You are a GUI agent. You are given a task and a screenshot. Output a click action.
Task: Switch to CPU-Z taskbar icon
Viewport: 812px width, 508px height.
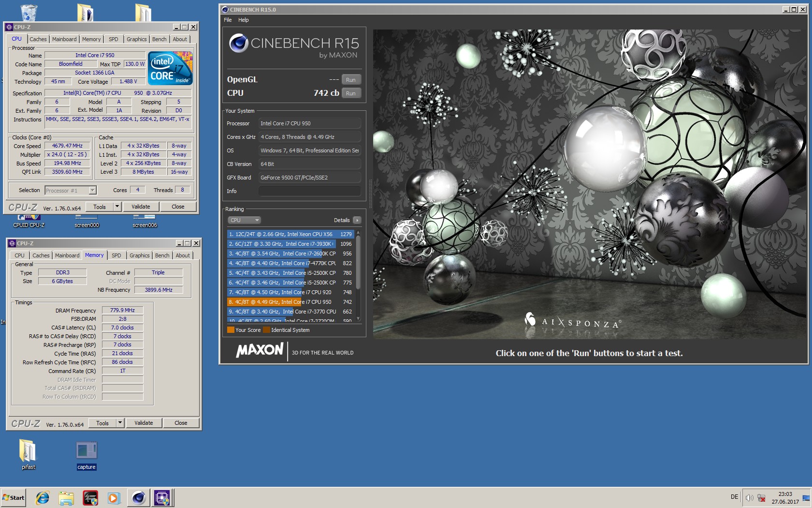(x=162, y=497)
